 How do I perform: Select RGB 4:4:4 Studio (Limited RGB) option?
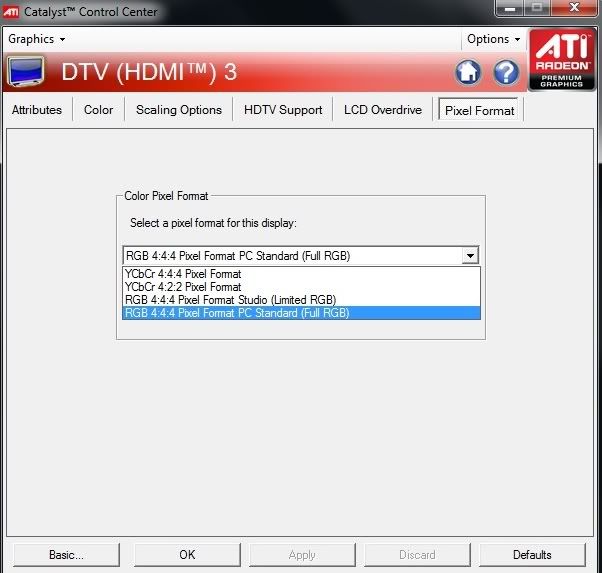point(301,300)
